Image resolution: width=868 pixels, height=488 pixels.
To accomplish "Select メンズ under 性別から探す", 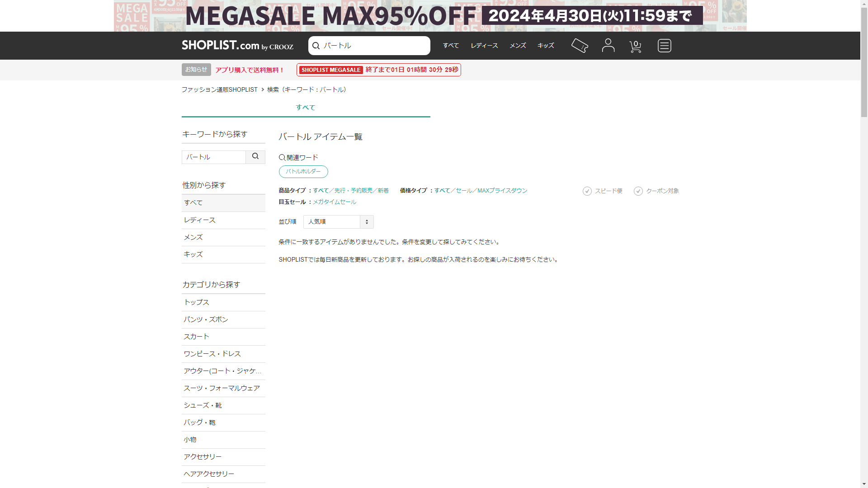I will pos(223,237).
